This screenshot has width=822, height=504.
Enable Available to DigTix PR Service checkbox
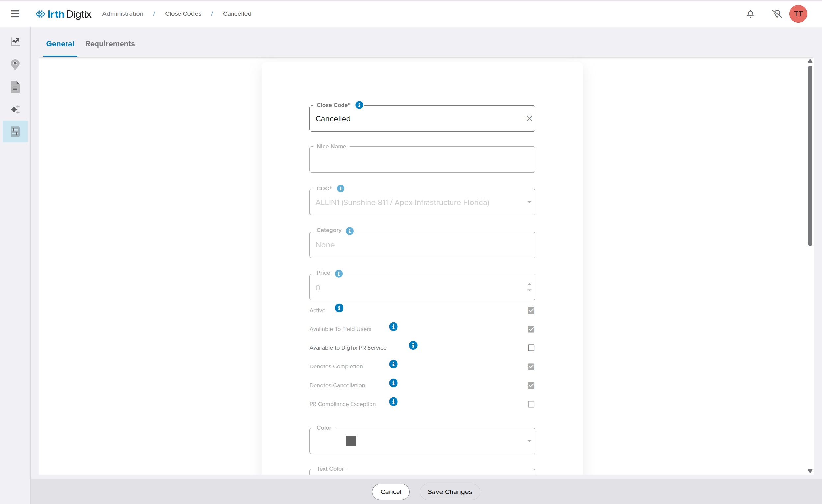[531, 348]
